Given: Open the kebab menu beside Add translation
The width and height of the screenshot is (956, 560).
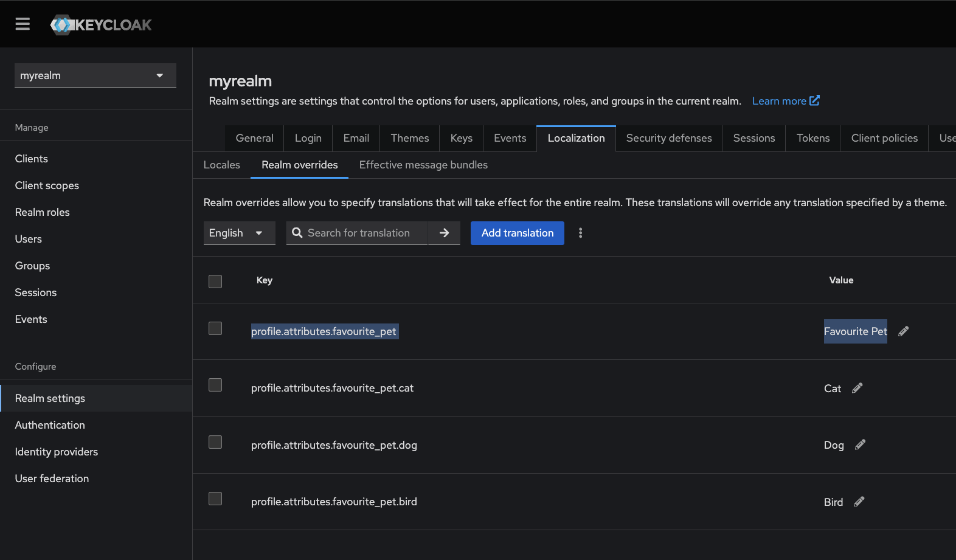Looking at the screenshot, I should pyautogui.click(x=580, y=233).
